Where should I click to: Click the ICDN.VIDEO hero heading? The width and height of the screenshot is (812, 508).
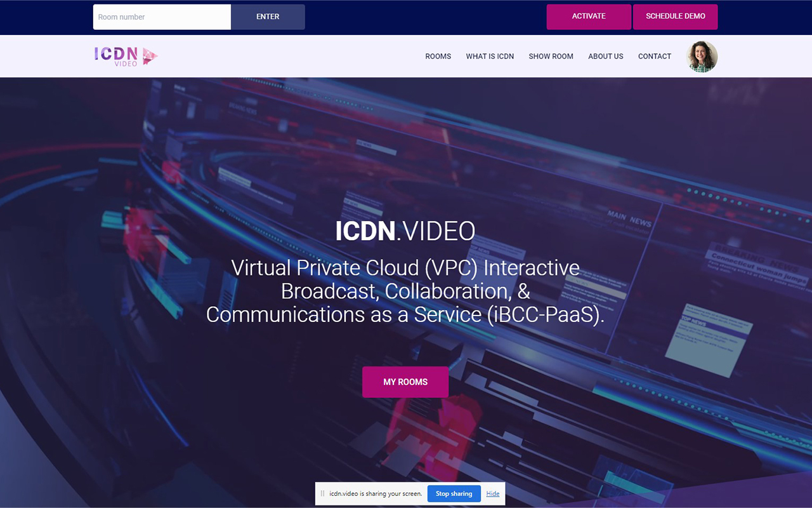tap(405, 231)
